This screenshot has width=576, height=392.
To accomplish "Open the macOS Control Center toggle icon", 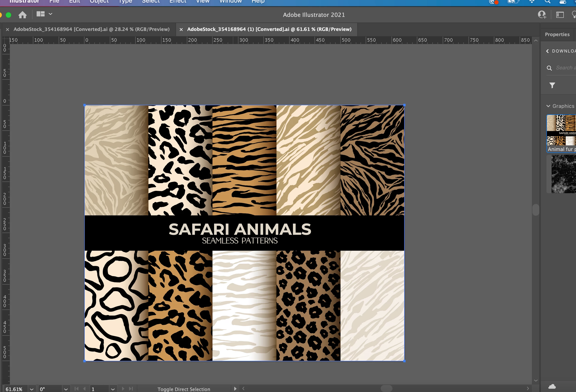I will [563, 1].
